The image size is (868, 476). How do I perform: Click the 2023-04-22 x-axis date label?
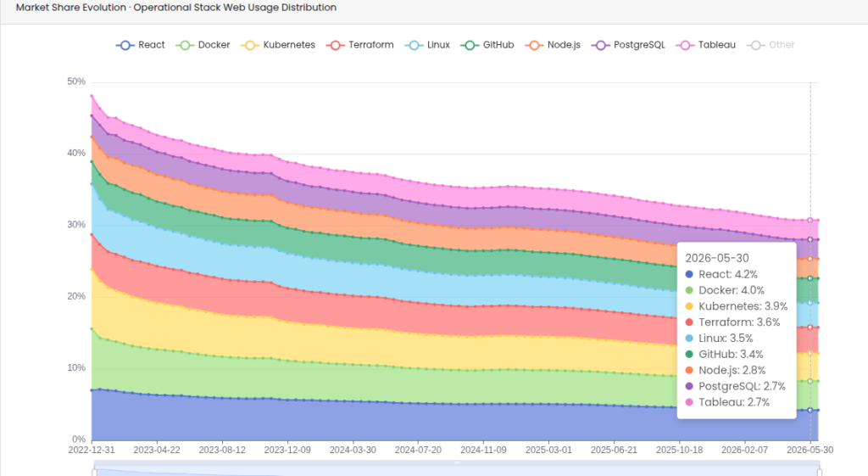(157, 450)
